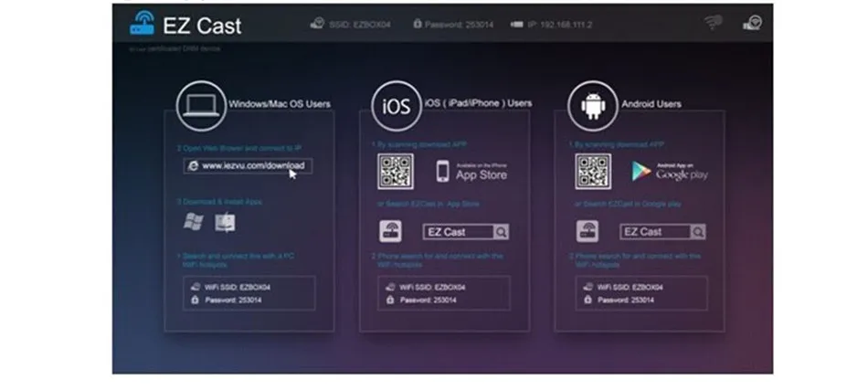Click the header text Password: 253014
This screenshot has height=390, width=868.
click(x=459, y=25)
